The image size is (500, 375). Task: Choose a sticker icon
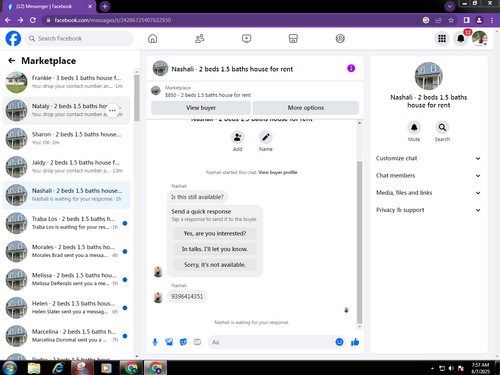pos(183,342)
